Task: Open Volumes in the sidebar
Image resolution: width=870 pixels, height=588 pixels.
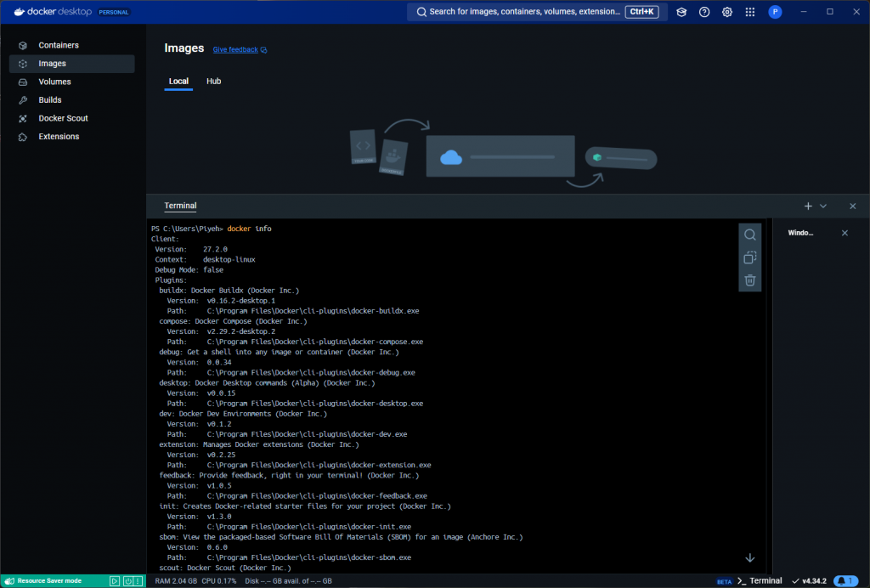Action: [x=72, y=82]
